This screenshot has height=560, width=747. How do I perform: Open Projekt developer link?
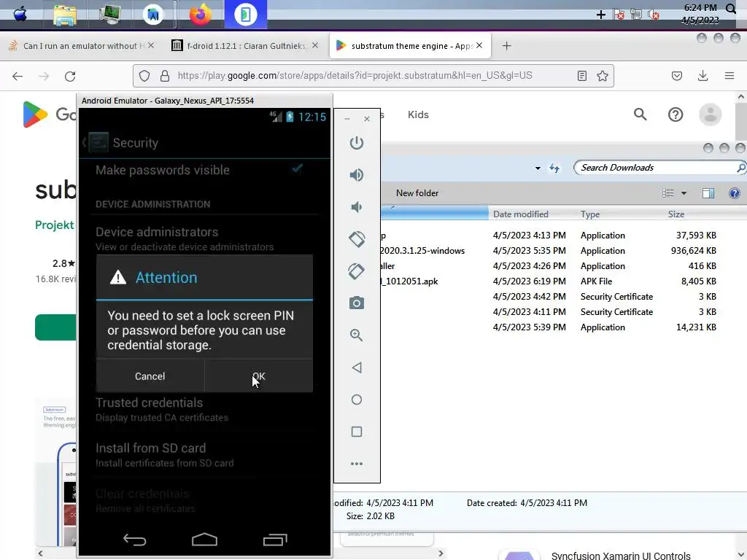click(55, 225)
